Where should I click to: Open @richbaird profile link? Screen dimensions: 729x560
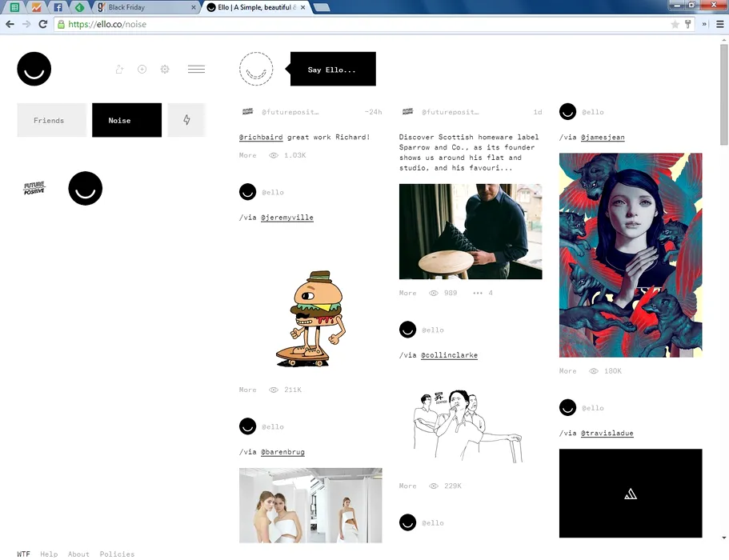(261, 137)
